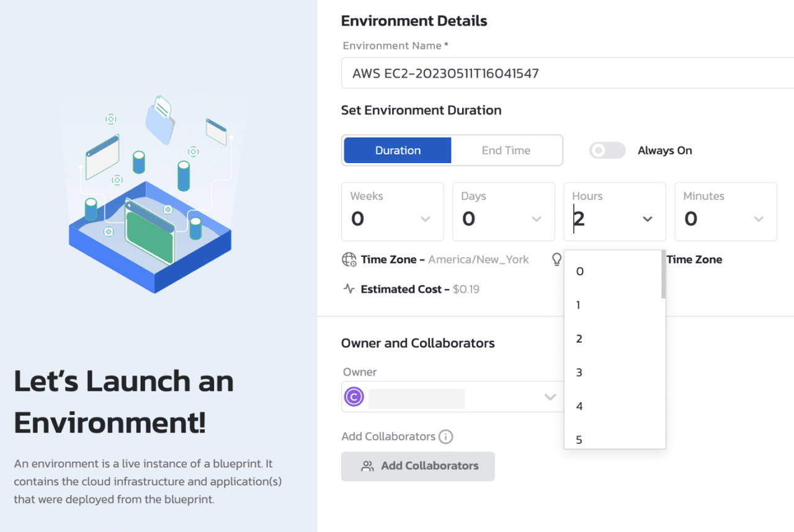Click the Estimated Cost pulse icon
794x532 pixels.
349,289
